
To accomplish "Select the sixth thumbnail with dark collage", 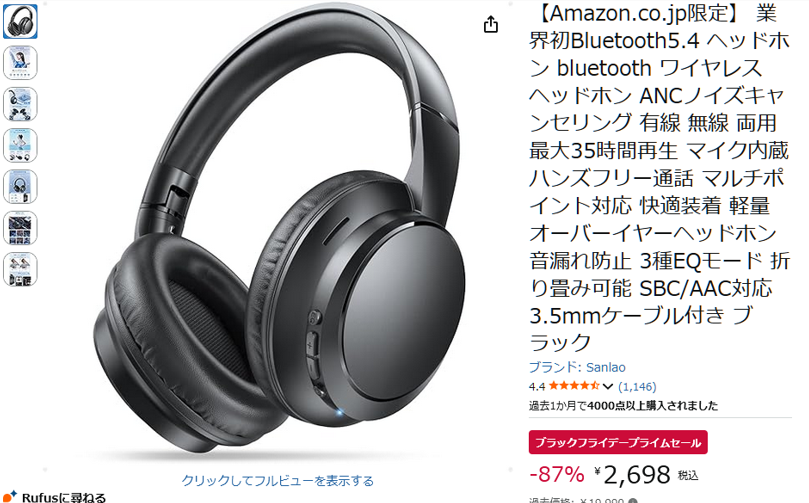I will [x=20, y=228].
